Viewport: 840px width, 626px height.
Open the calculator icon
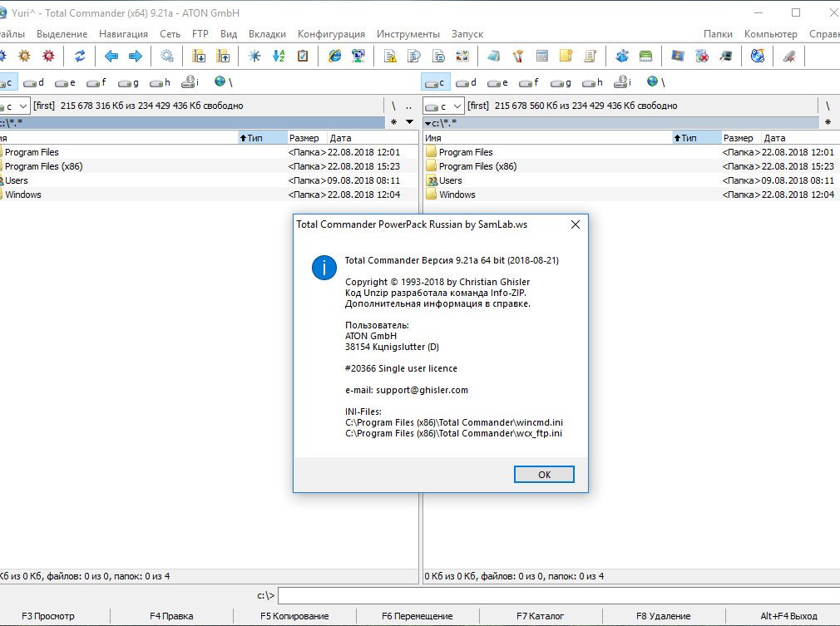click(x=542, y=56)
